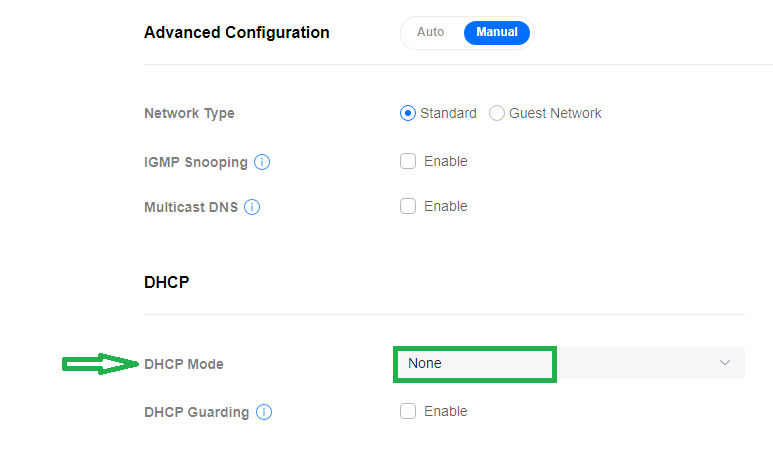Viewport: 773px width, 458px height.
Task: Click the Network Type label
Action: pyautogui.click(x=189, y=113)
